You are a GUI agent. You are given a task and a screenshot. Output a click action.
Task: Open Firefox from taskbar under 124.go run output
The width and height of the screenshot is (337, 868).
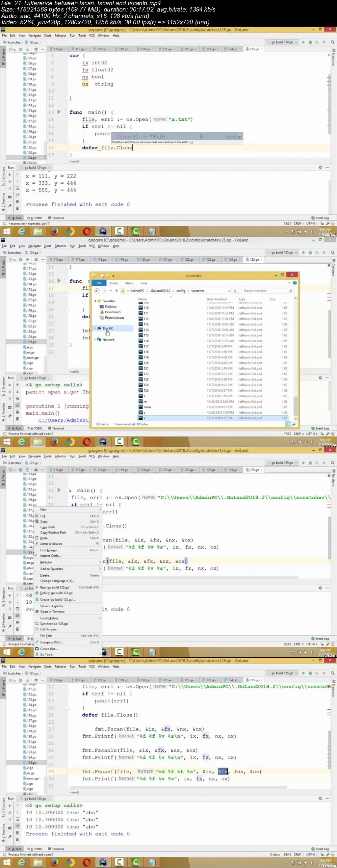(x=54, y=231)
